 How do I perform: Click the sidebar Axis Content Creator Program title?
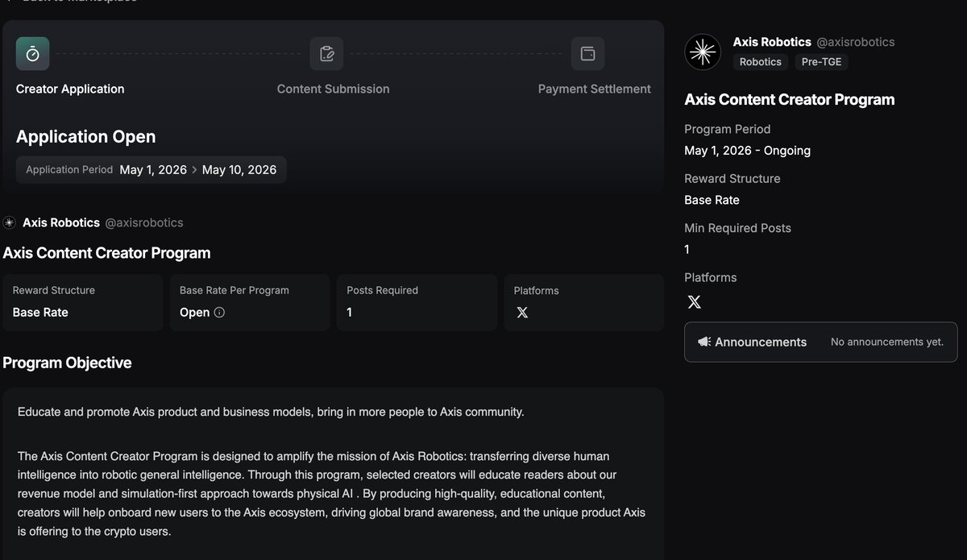click(x=790, y=100)
